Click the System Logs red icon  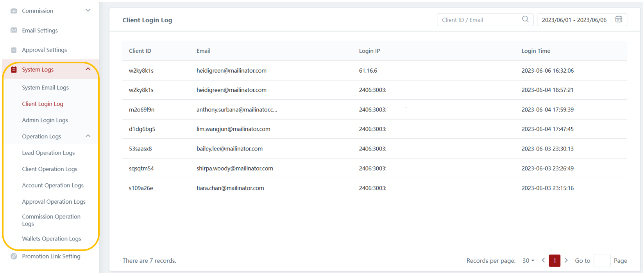point(14,70)
